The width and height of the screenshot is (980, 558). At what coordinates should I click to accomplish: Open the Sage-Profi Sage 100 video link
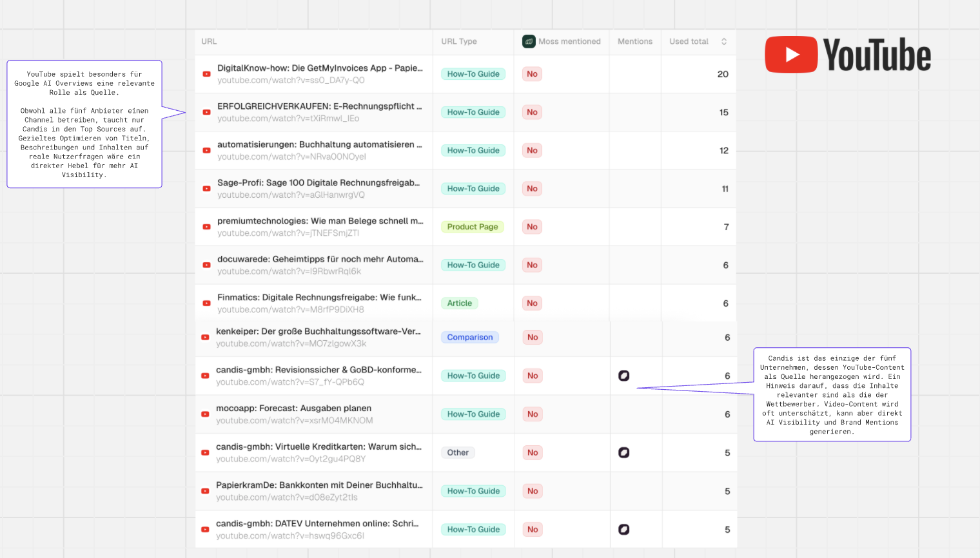[x=318, y=183]
